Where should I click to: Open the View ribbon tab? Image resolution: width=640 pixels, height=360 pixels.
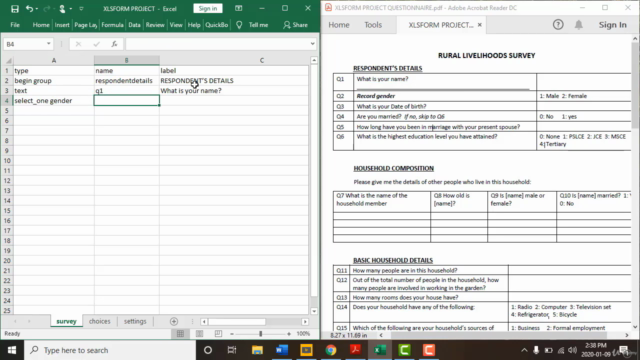(x=176, y=25)
